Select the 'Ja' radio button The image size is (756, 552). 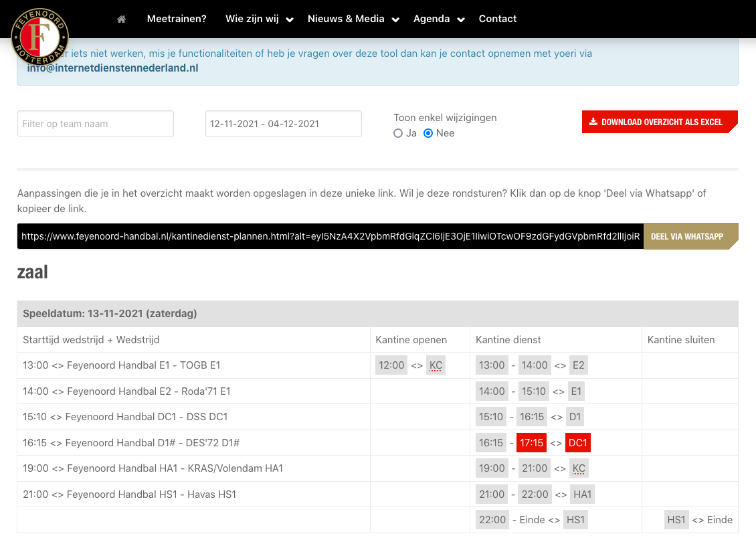[x=398, y=133]
